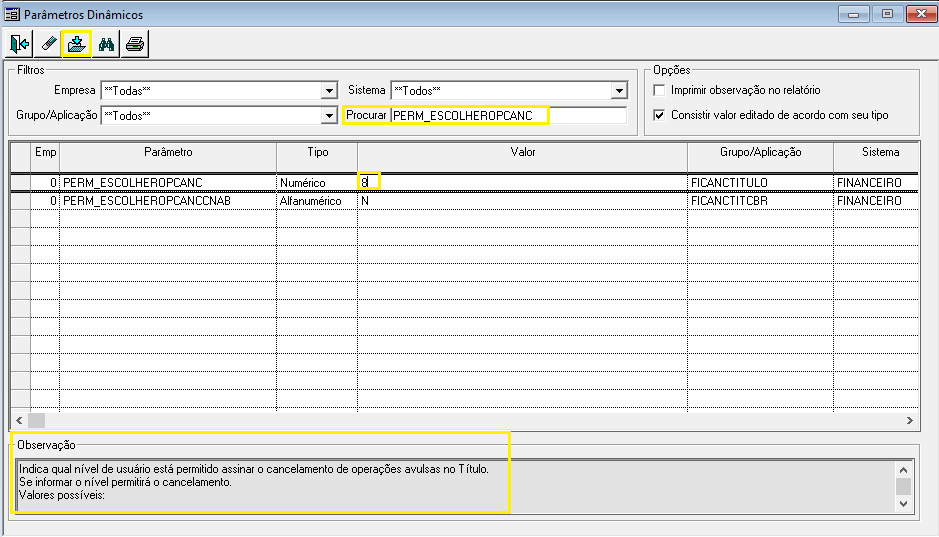The image size is (939, 537).
Task: Click the printer toolbar icon
Action: tap(135, 44)
